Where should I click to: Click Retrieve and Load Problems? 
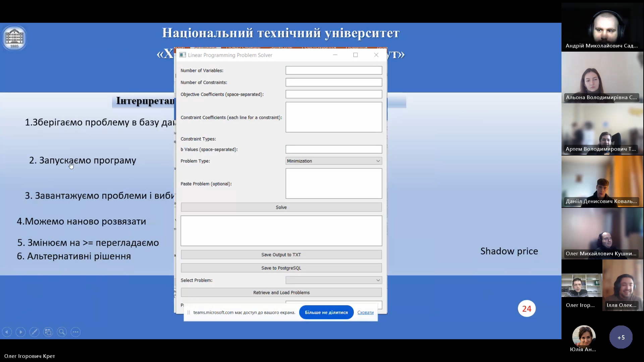[281, 293]
